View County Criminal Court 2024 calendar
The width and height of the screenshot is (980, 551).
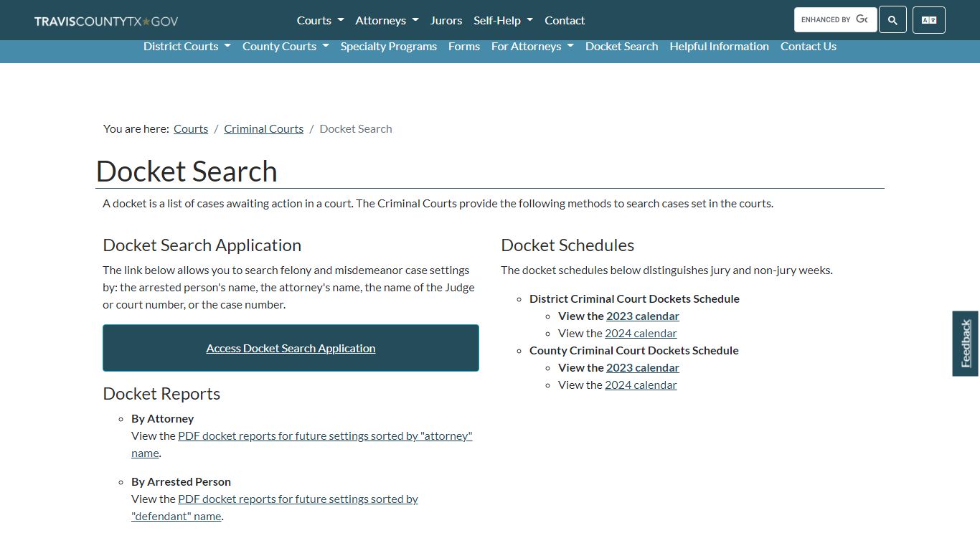[x=641, y=385]
